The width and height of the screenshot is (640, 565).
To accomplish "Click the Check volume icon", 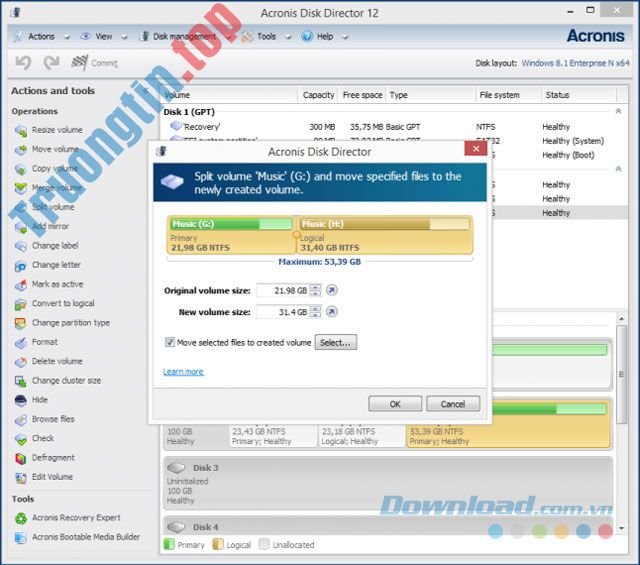I will [20, 439].
